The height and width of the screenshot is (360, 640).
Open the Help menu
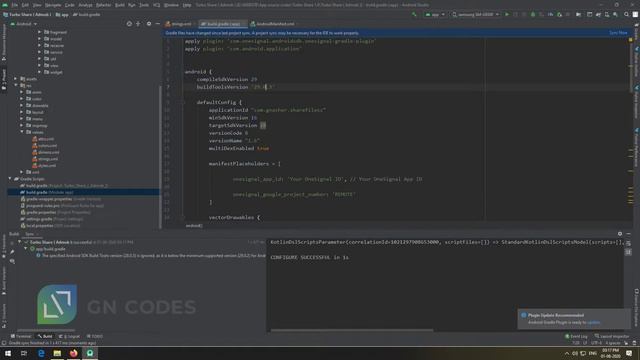tap(187, 5)
